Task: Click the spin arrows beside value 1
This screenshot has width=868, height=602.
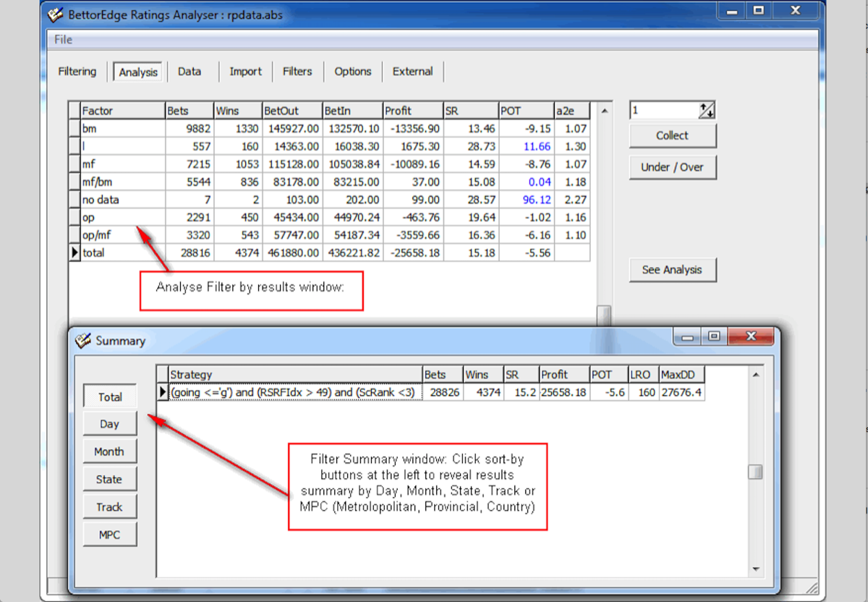Action: [x=706, y=111]
